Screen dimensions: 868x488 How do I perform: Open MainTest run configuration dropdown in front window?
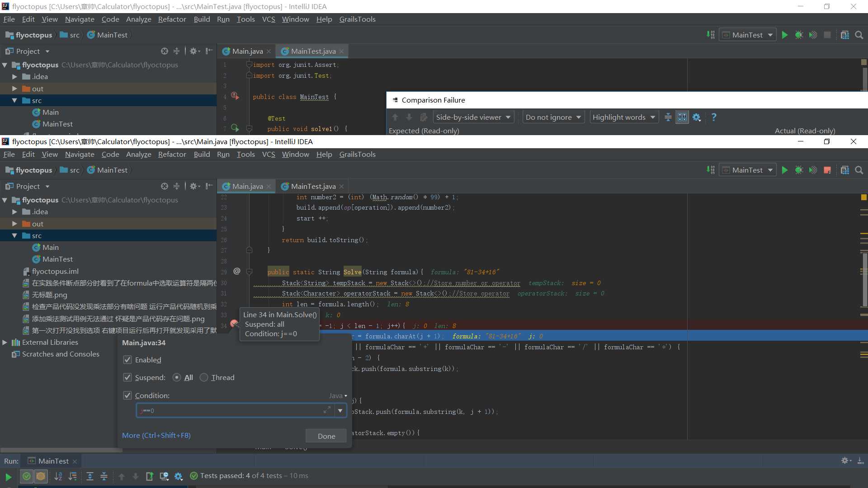tap(747, 170)
